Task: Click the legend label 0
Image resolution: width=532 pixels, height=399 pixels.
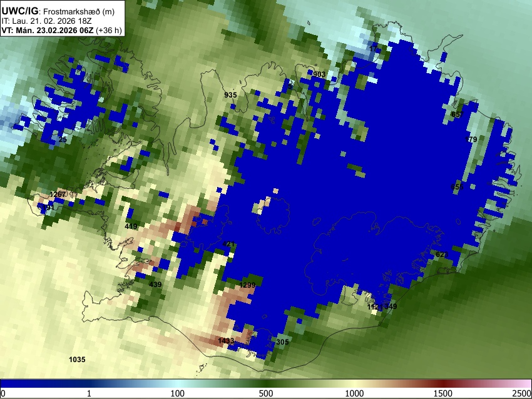Action: 3,393
